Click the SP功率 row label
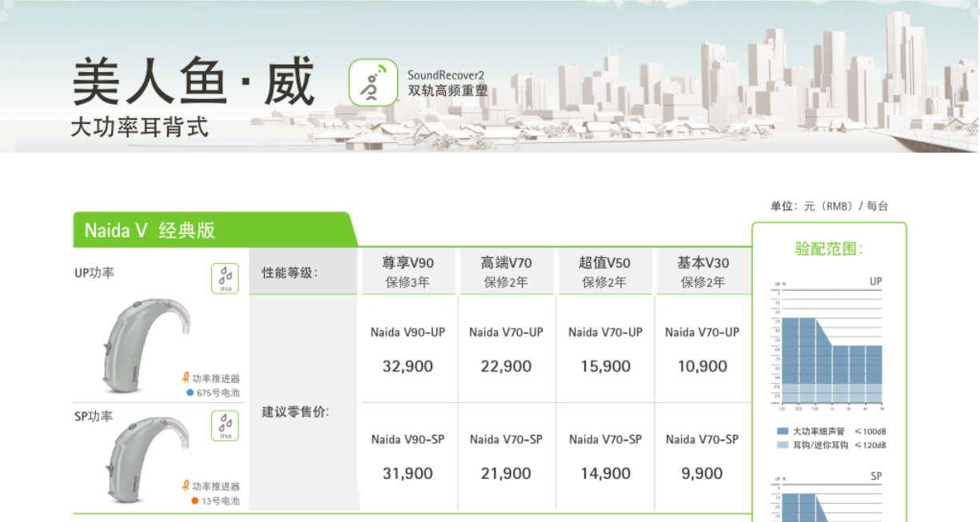 tap(94, 416)
